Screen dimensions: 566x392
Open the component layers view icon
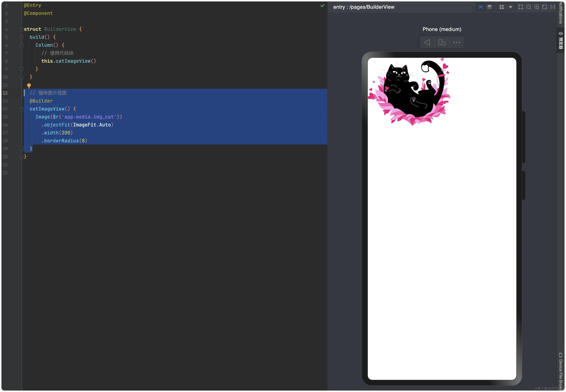[x=489, y=7]
